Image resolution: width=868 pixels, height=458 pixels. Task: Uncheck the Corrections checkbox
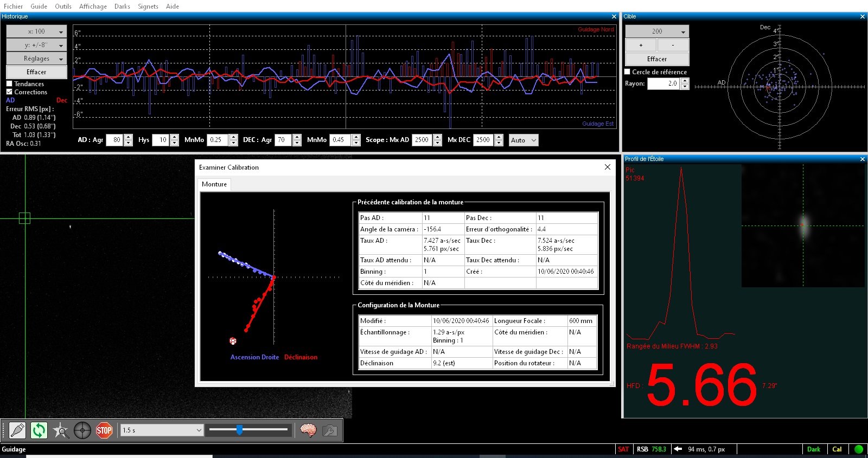click(x=9, y=92)
